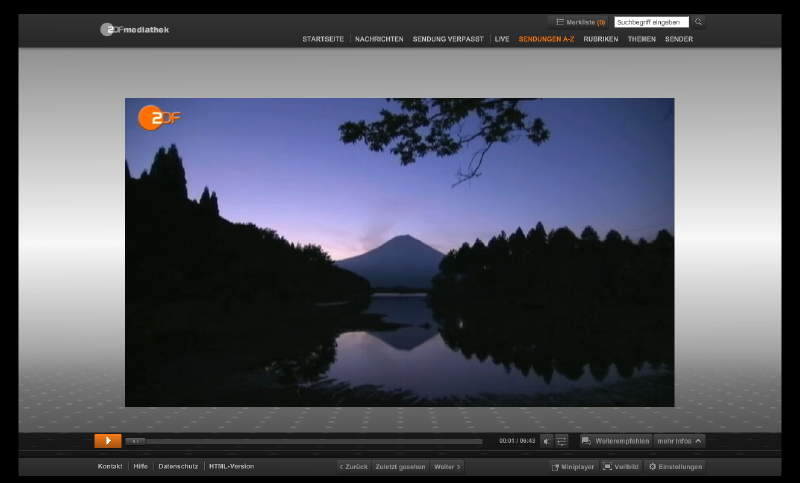Click Weiterempfehlen to share the video

tap(616, 441)
